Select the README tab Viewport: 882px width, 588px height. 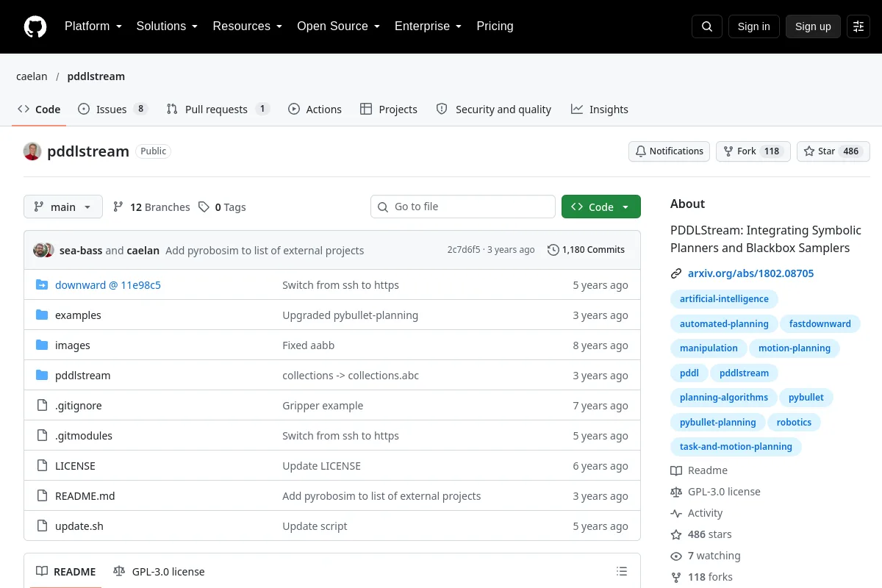tap(66, 572)
